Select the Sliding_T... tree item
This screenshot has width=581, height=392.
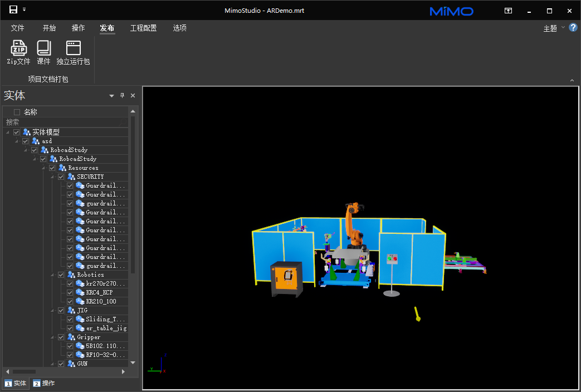pos(105,319)
